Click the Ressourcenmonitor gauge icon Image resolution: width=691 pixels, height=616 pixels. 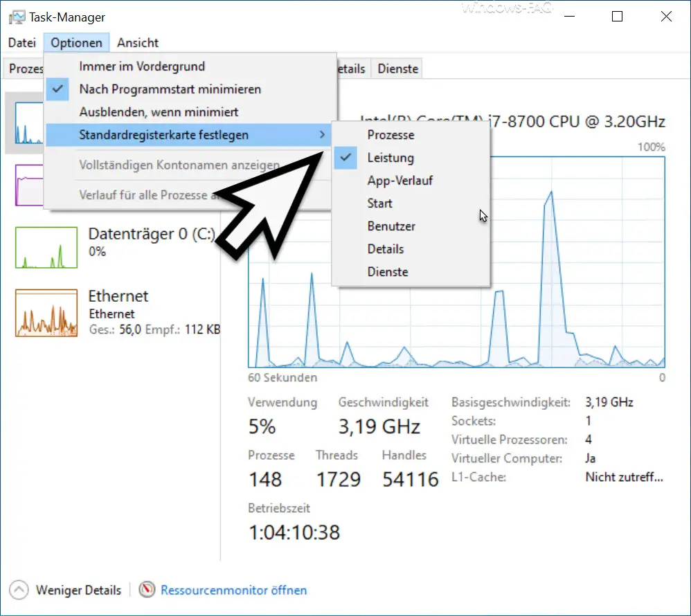tap(147, 590)
